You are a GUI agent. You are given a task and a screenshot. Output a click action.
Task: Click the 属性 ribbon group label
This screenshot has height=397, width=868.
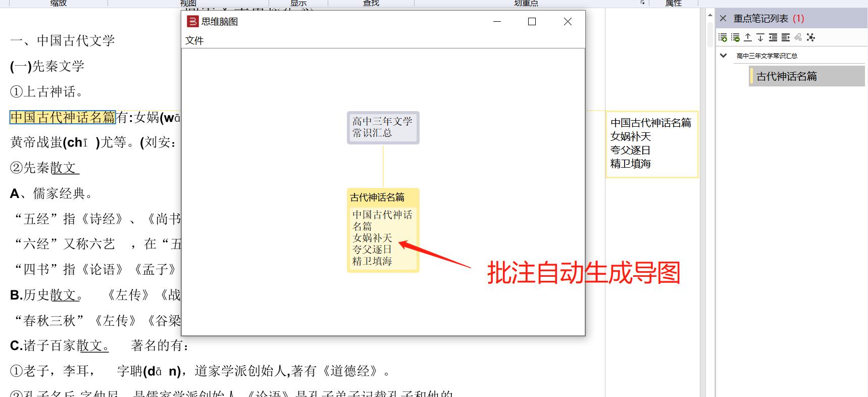coord(674,3)
